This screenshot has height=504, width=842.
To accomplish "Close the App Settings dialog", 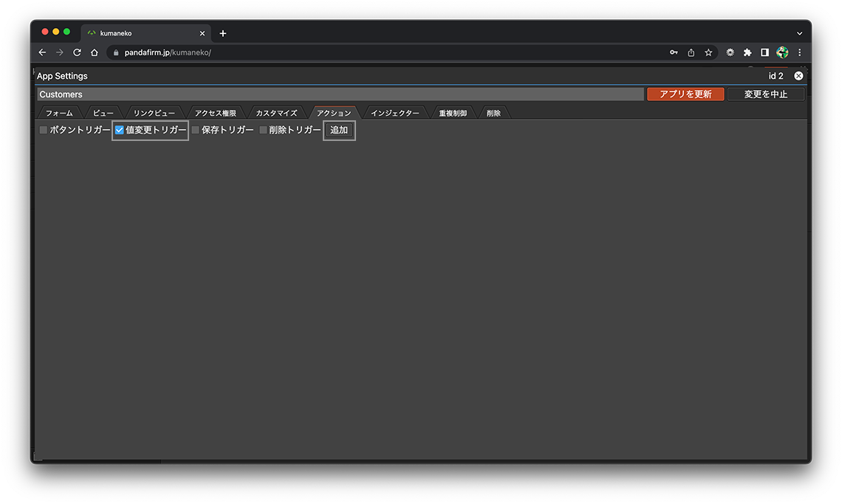I will click(x=798, y=76).
